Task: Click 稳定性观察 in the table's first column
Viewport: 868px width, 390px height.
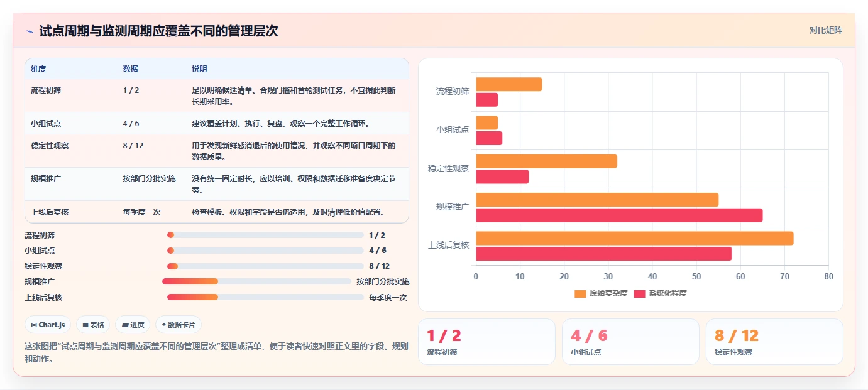Action: [50, 146]
